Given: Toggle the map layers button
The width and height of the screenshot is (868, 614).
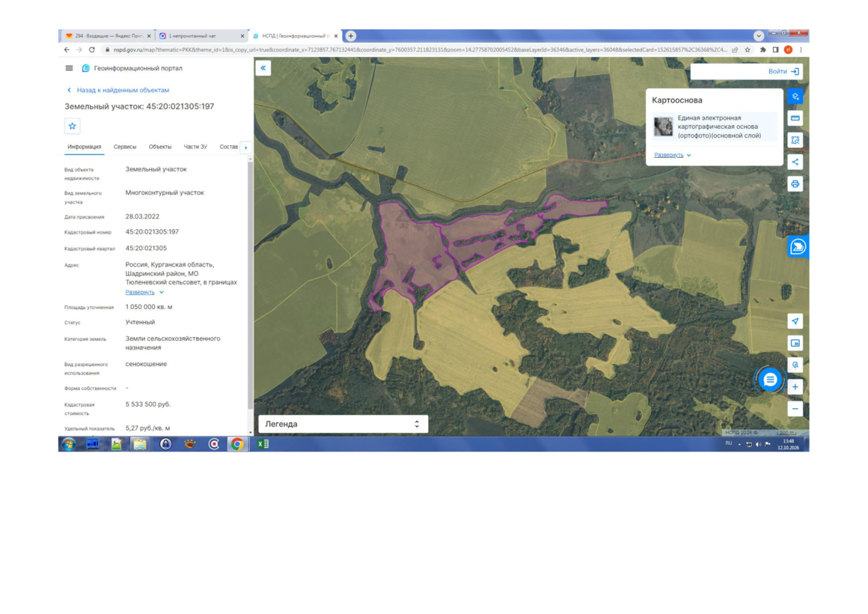Looking at the screenshot, I should 795,97.
